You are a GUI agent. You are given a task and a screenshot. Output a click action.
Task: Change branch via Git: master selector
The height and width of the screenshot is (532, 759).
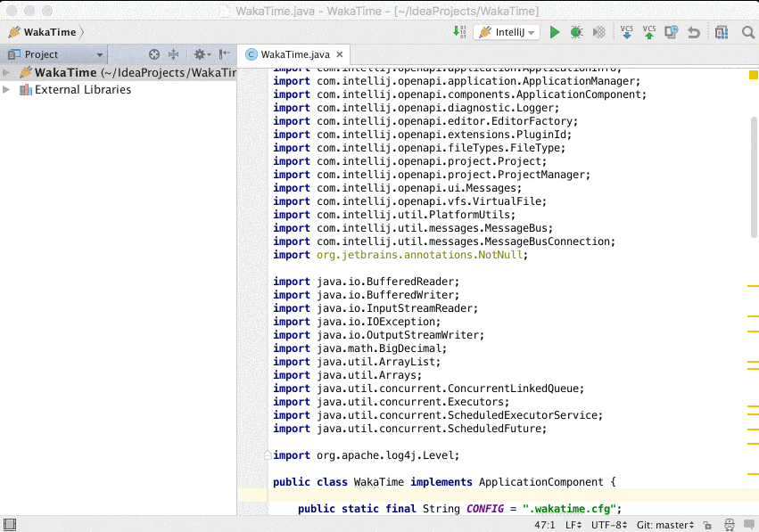(664, 525)
